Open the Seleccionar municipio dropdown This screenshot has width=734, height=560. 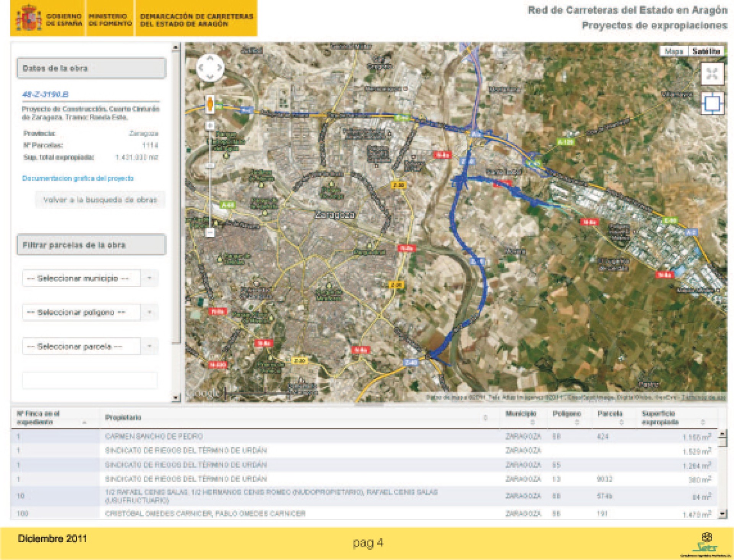pyautogui.click(x=90, y=278)
